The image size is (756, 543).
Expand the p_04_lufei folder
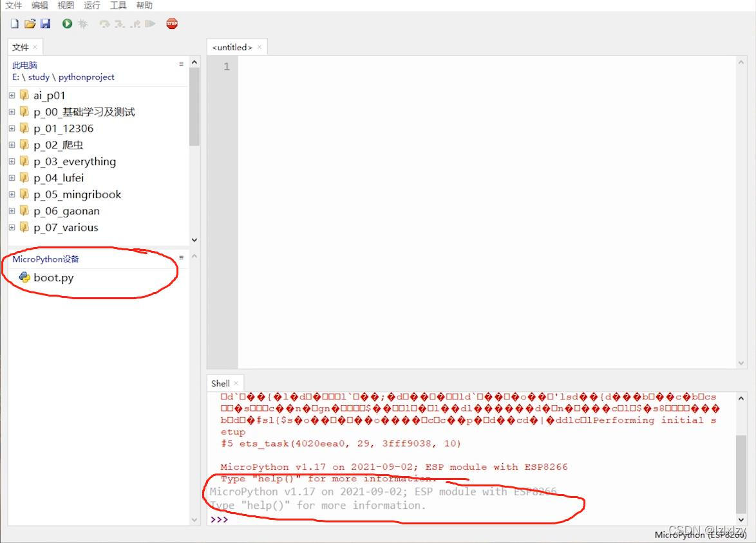[12, 178]
